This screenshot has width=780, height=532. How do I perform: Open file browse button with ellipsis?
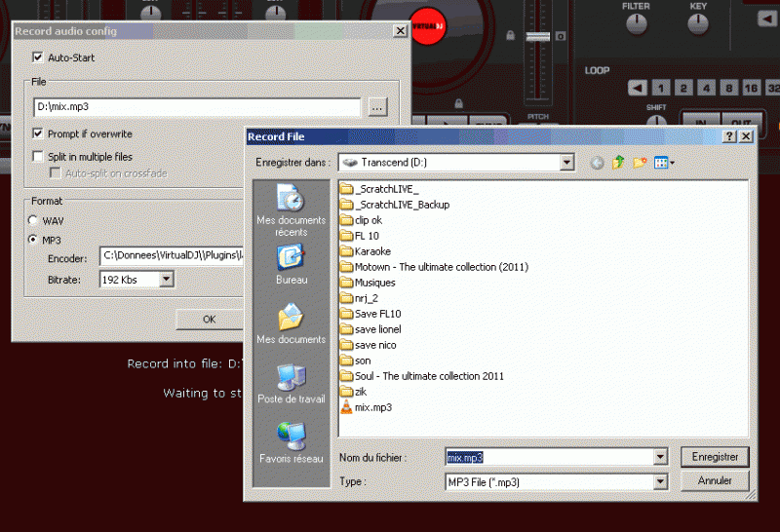pos(377,107)
